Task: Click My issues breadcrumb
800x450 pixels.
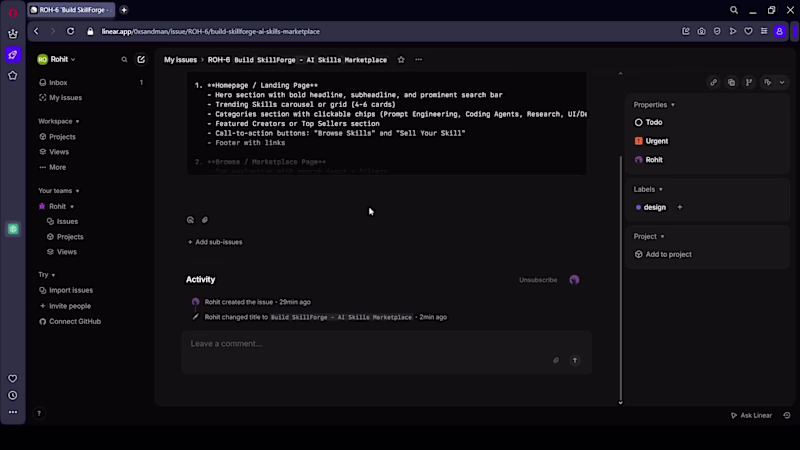Action: click(x=180, y=60)
